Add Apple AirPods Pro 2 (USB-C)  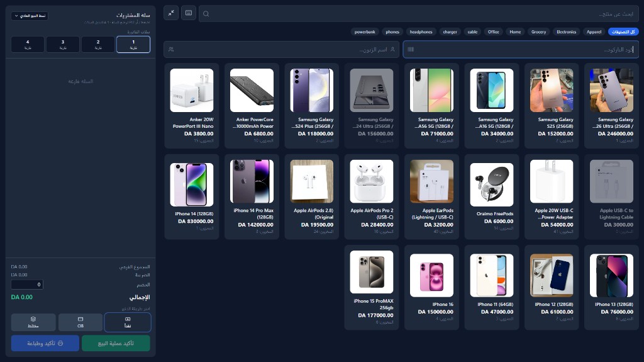point(372,196)
